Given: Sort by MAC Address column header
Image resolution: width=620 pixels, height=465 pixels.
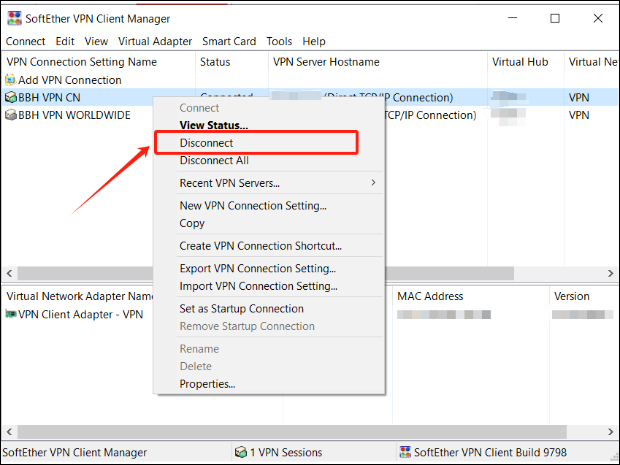Looking at the screenshot, I should (x=430, y=296).
